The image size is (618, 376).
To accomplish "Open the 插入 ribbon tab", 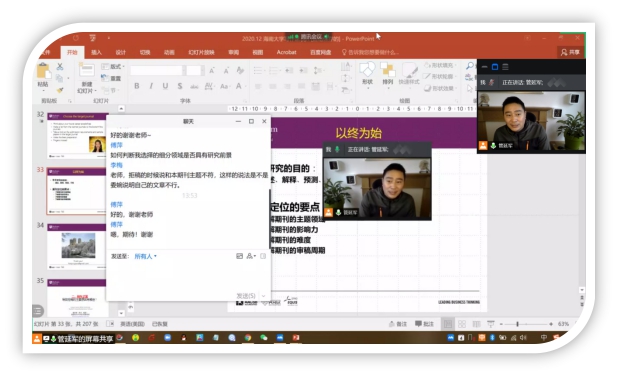I will pos(97,52).
